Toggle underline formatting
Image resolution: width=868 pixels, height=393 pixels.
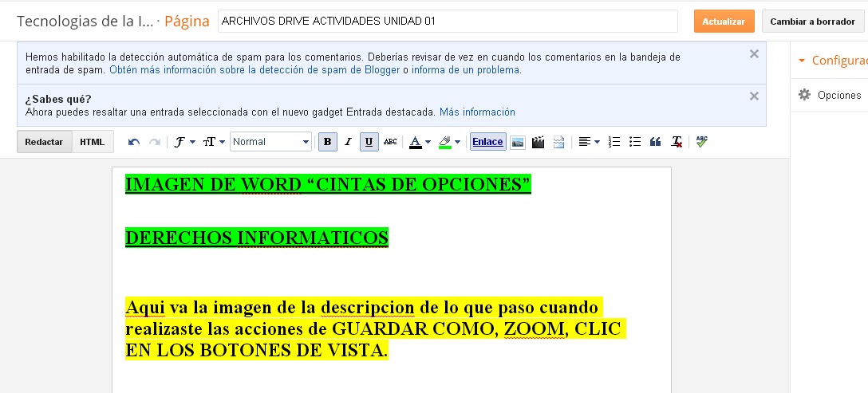coord(369,142)
